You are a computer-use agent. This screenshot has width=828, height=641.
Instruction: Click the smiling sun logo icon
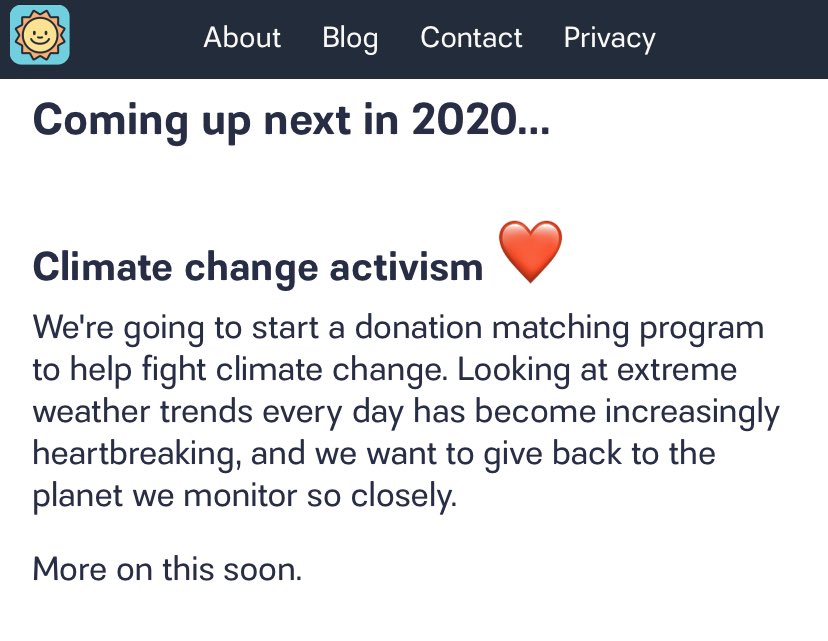[x=40, y=37]
